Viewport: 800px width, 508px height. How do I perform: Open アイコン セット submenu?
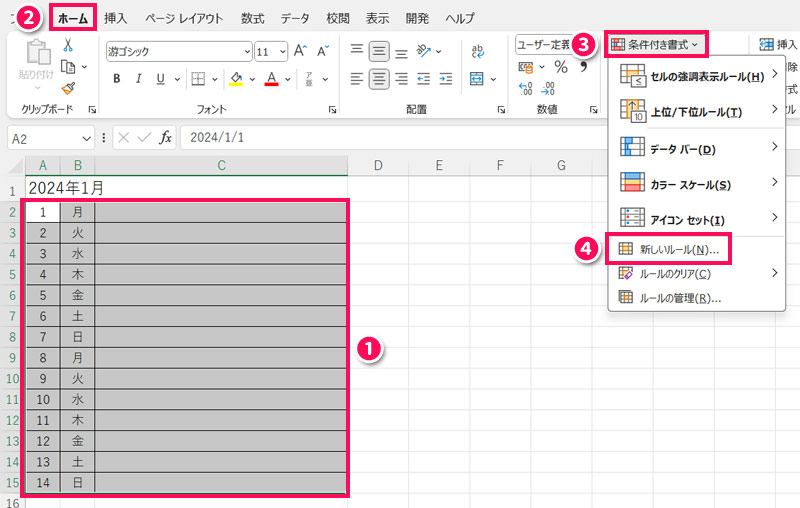pos(696,219)
